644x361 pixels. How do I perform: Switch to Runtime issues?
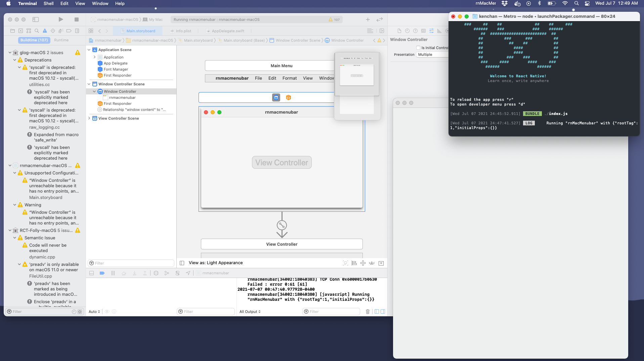click(x=61, y=40)
